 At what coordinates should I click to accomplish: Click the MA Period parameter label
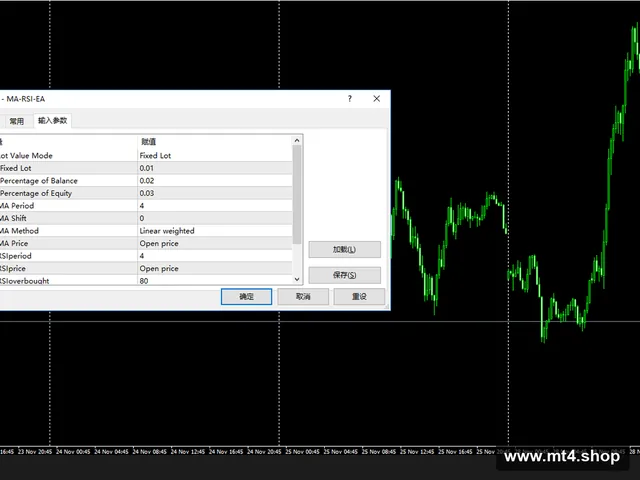click(17, 206)
